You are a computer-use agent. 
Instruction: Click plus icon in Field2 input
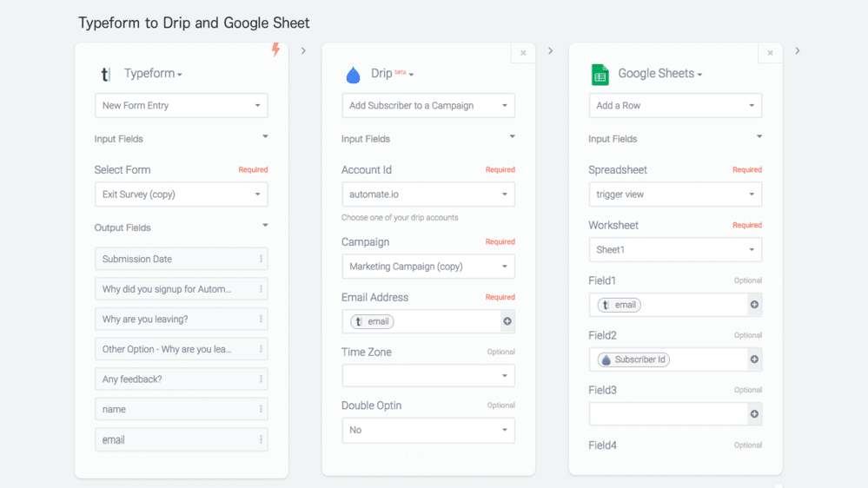[754, 359]
